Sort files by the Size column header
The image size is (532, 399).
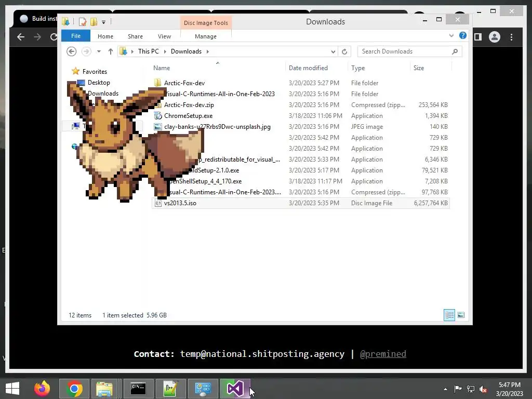point(419,68)
